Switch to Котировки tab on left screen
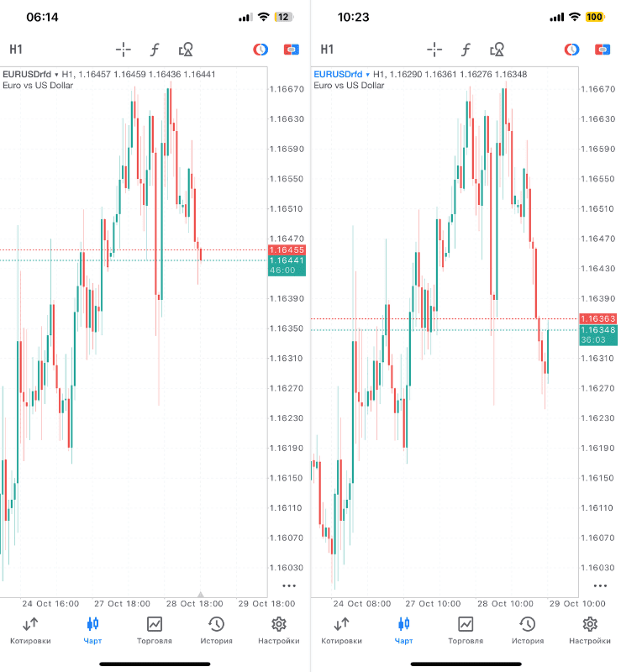Screen dimensions: 621x672 [30, 630]
